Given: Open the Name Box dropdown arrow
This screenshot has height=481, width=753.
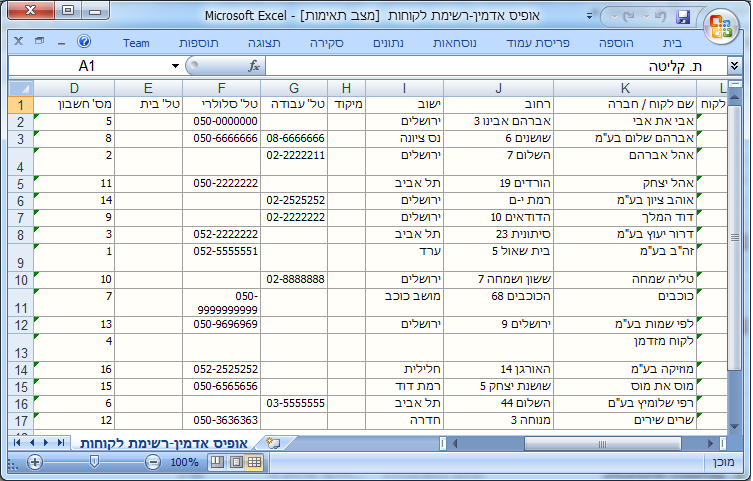Looking at the screenshot, I should [176, 66].
